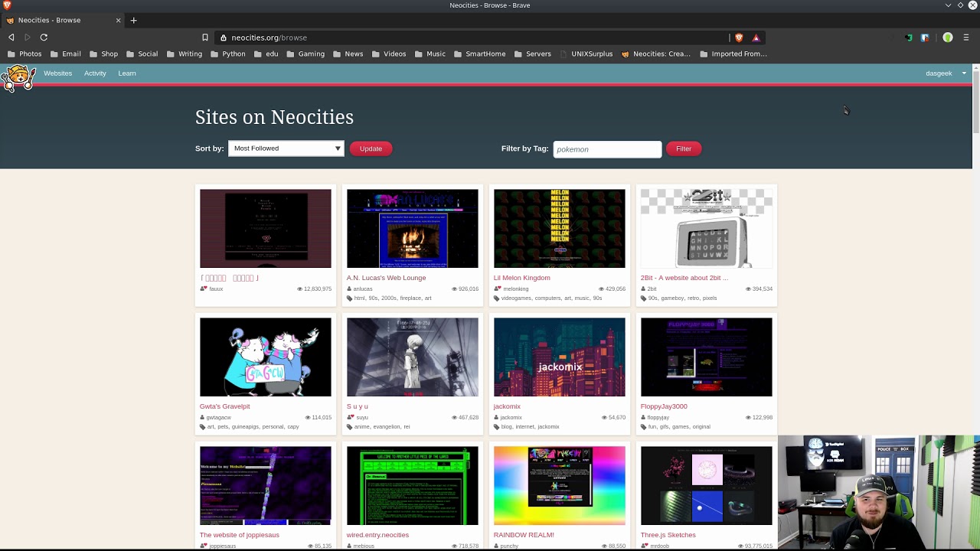The height and width of the screenshot is (551, 980).
Task: Open the Three.js Sketches link
Action: 668,535
